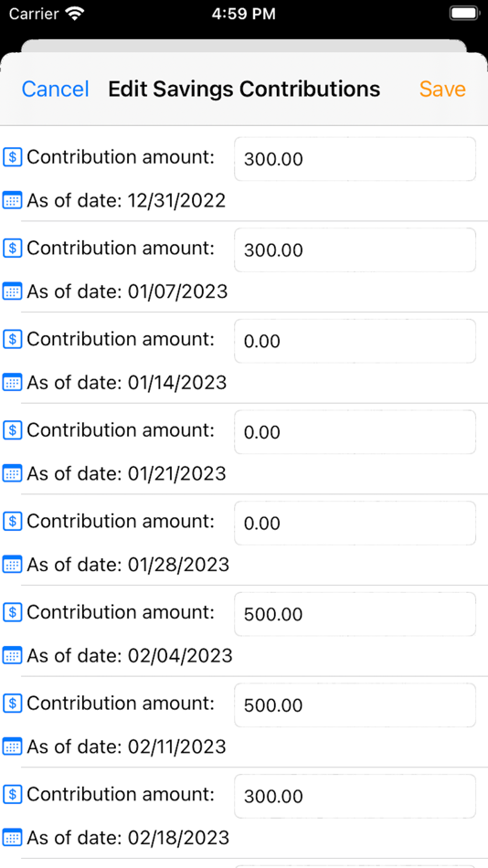Edit the 0.00 amount for 01/28/2023
488x868 pixels.
[355, 524]
